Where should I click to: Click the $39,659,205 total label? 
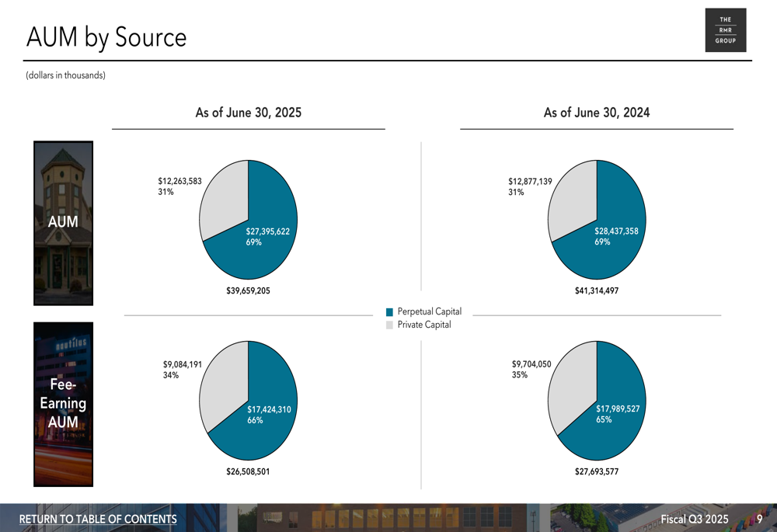point(249,290)
